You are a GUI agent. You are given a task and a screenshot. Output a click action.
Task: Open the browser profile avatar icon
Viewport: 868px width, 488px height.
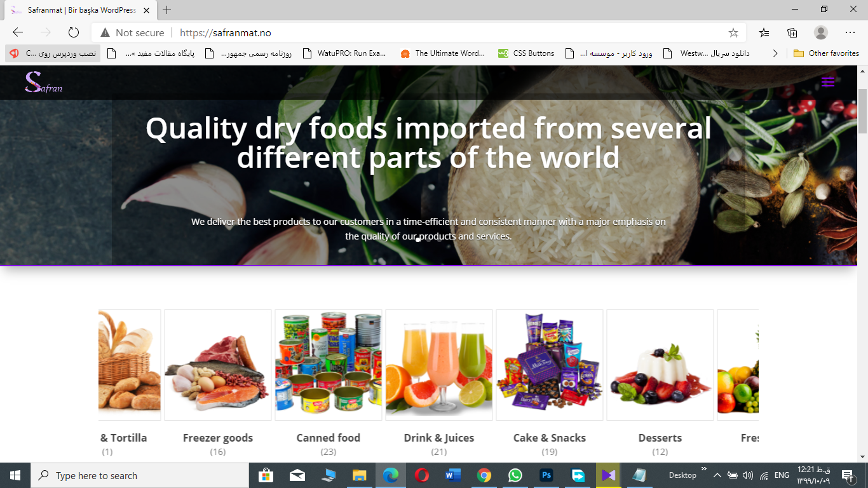[x=821, y=32]
